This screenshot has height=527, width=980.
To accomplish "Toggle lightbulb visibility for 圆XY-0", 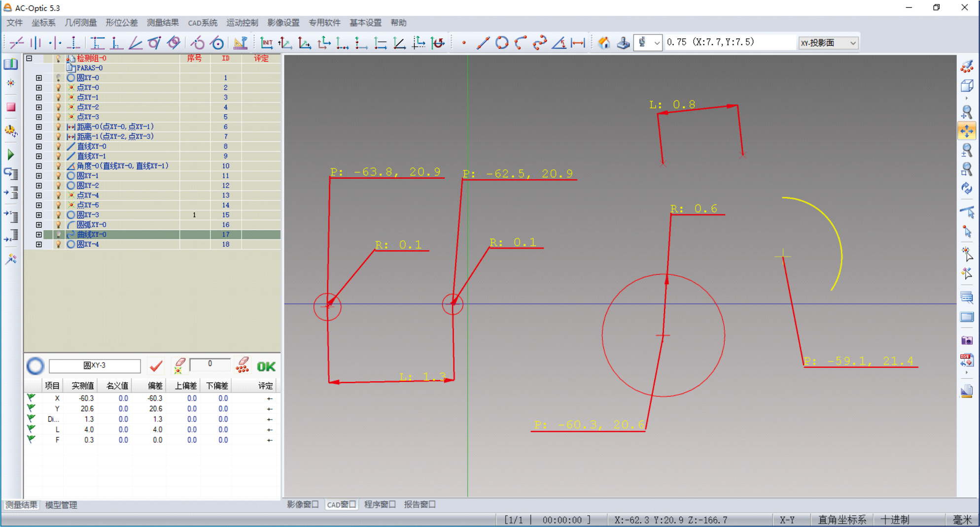I will pos(58,78).
